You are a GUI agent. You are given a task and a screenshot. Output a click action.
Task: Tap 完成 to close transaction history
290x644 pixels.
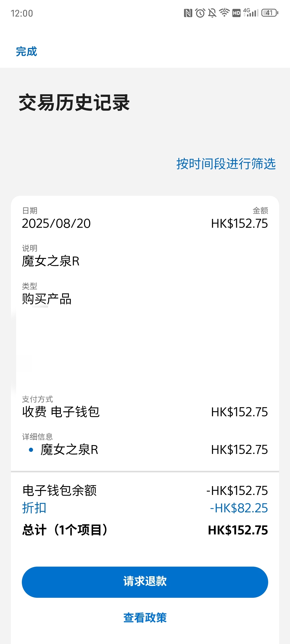(x=27, y=51)
